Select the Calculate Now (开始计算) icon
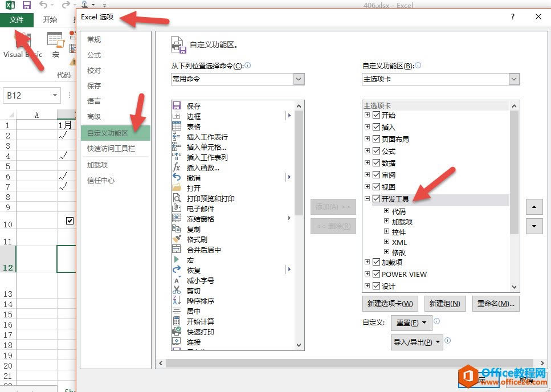This screenshot has height=392, width=551. [177, 321]
